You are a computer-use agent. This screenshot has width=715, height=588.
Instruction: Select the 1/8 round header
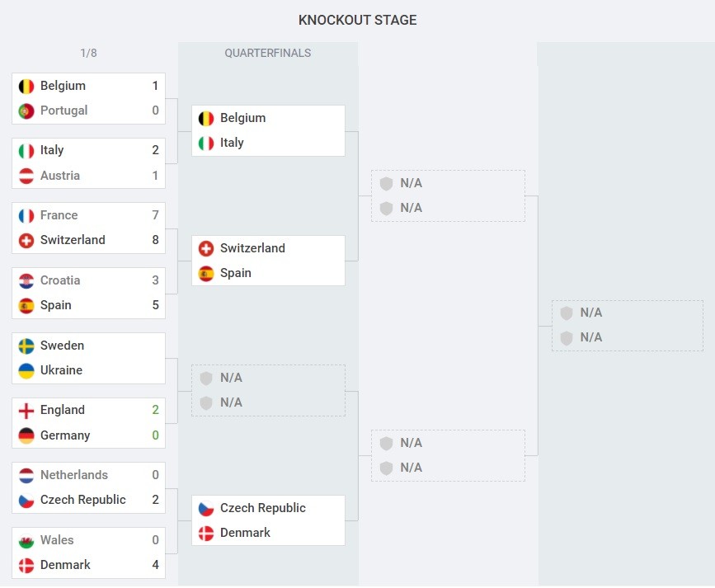tap(88, 53)
